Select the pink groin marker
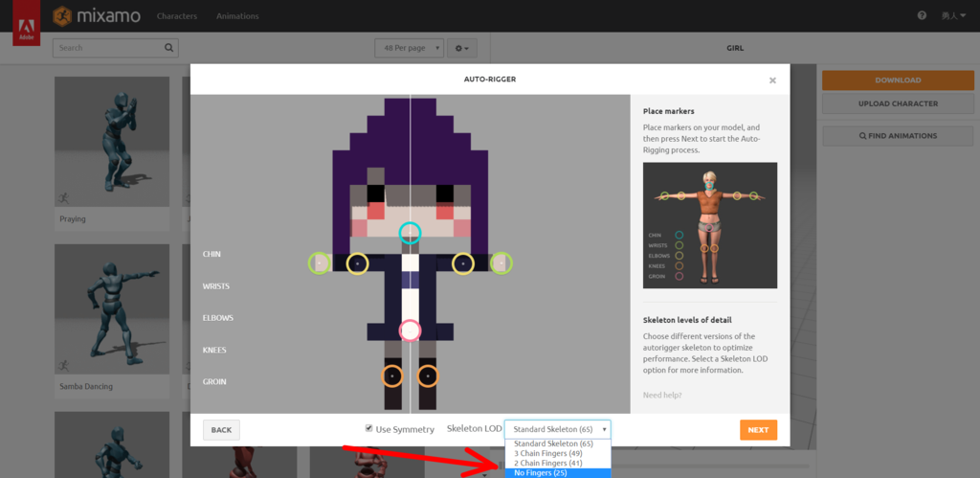 pyautogui.click(x=410, y=330)
